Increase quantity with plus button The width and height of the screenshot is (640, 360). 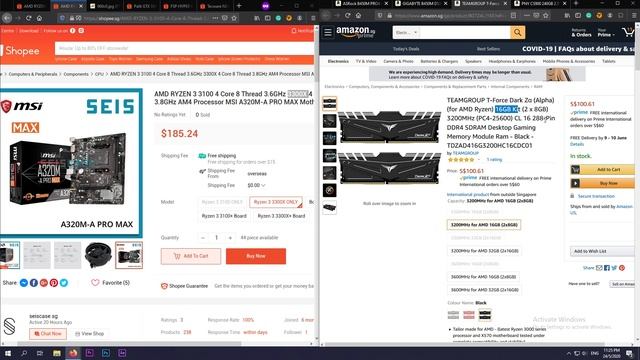click(230, 238)
